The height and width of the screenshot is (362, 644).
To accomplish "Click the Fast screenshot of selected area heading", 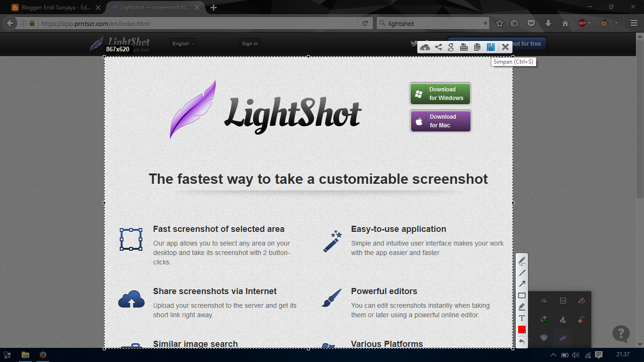I will [219, 229].
